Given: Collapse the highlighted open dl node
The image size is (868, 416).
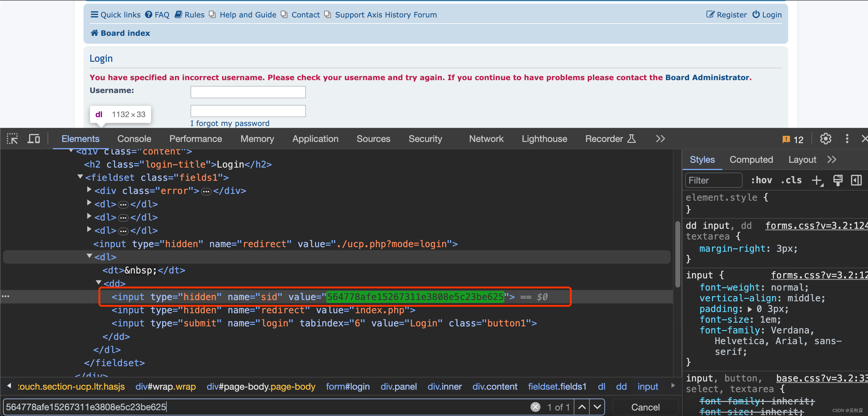Looking at the screenshot, I should (x=89, y=256).
